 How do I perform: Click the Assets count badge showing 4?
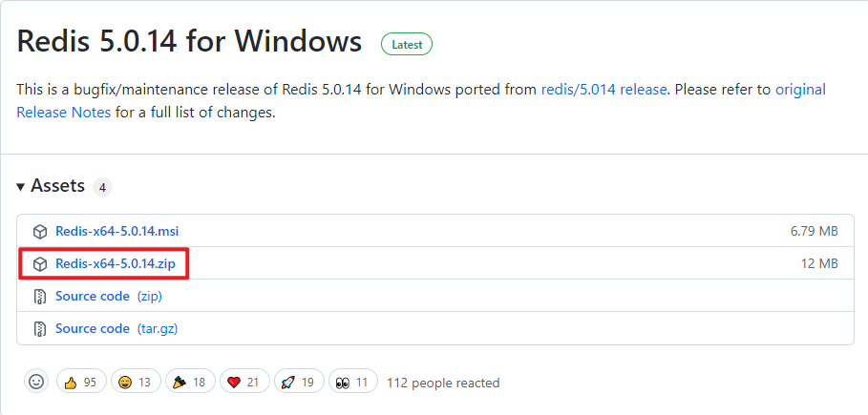tap(102, 187)
